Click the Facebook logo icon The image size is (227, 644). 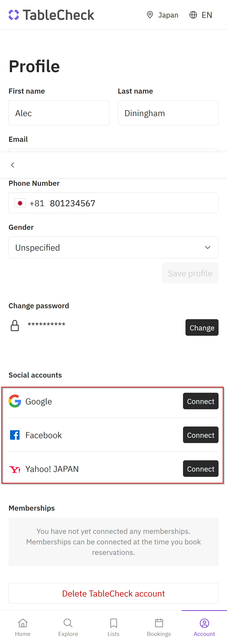pos(15,435)
